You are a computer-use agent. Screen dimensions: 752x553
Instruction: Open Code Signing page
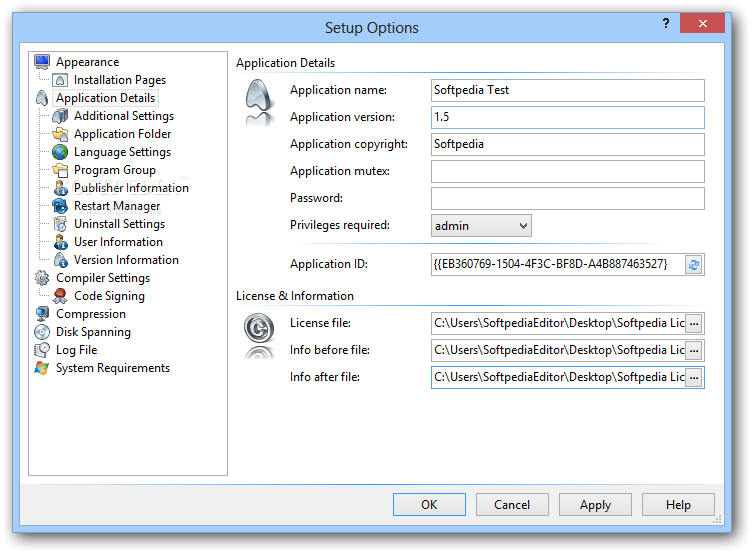[x=109, y=295]
